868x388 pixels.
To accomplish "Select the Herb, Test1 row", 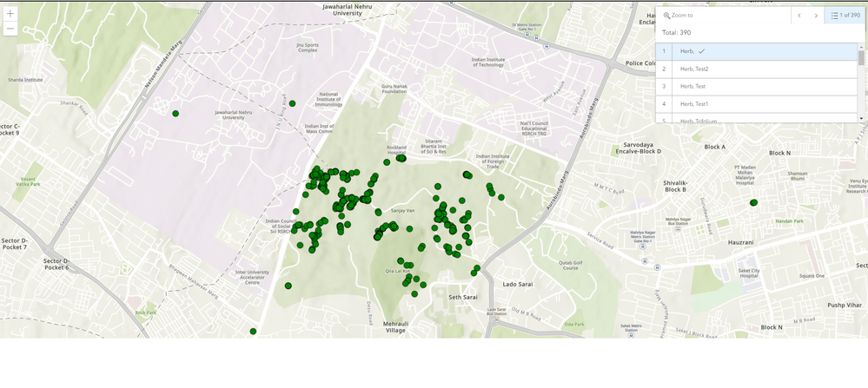I will click(x=757, y=104).
